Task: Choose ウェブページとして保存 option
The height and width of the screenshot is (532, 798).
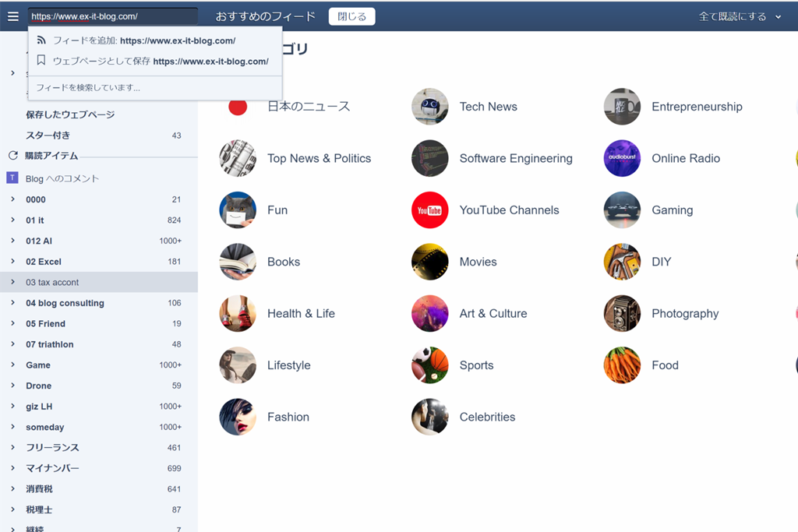Action: [x=160, y=62]
